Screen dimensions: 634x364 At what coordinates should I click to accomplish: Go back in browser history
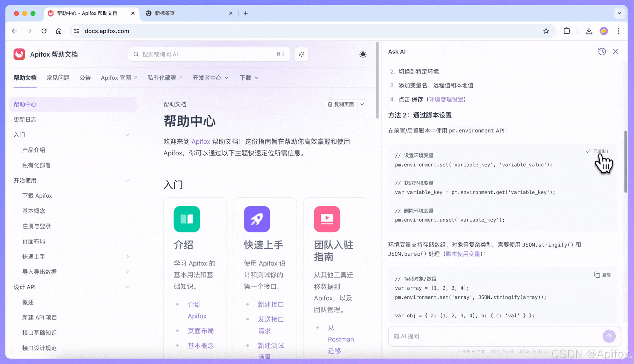14,31
